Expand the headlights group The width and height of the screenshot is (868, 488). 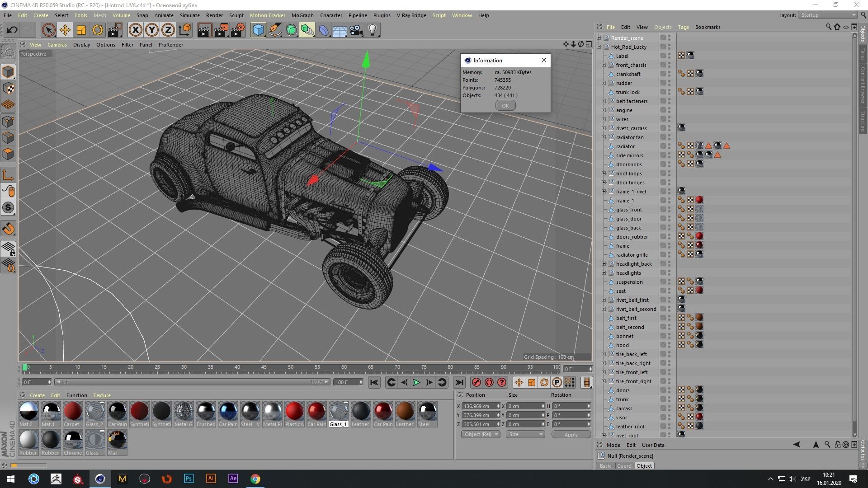pos(604,272)
